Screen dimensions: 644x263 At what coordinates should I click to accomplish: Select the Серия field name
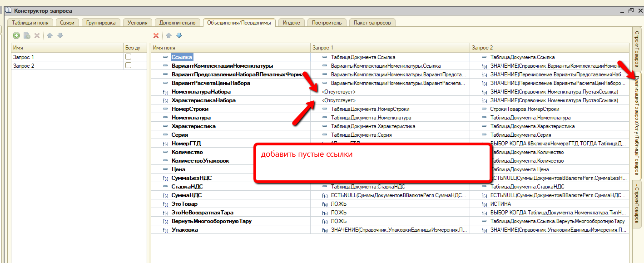coord(180,135)
